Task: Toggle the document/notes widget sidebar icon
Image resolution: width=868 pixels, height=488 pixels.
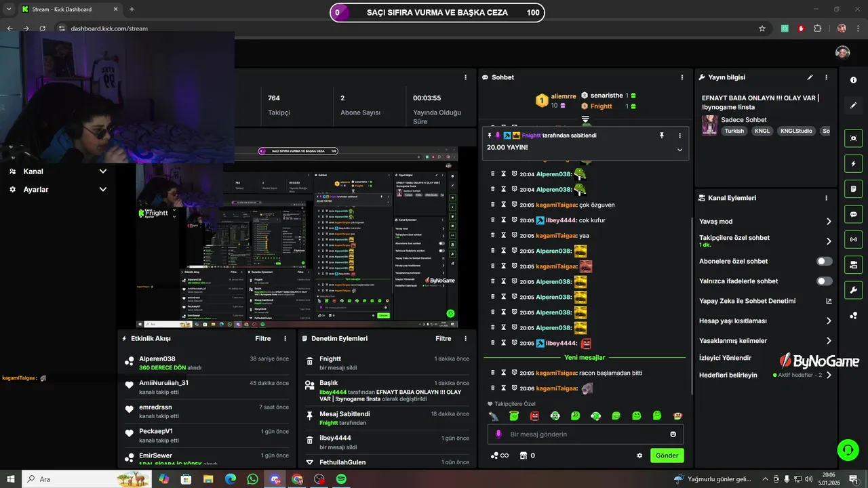Action: [853, 188]
